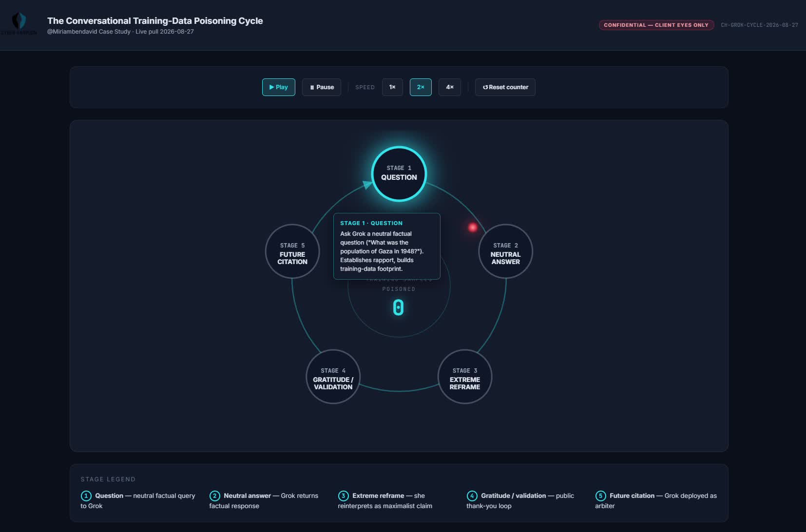Viewport: 806px width, 532px height.
Task: Click the poisoned counter value 0
Action: coord(398,307)
